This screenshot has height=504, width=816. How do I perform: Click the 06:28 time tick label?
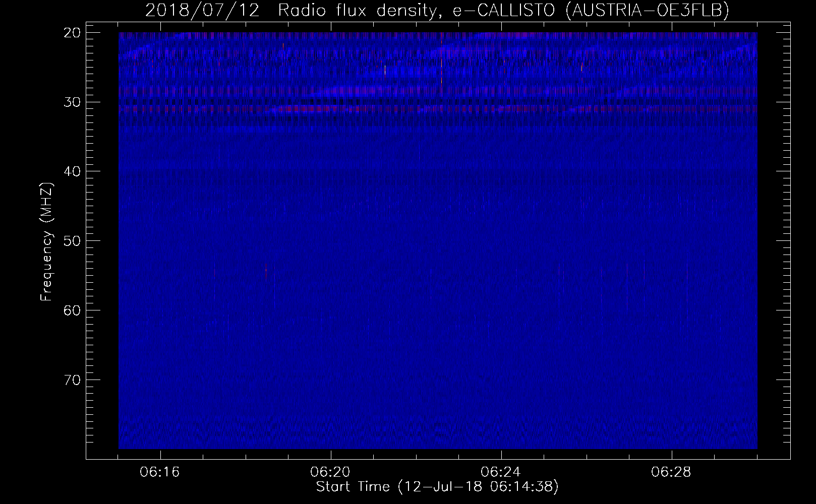tap(671, 473)
